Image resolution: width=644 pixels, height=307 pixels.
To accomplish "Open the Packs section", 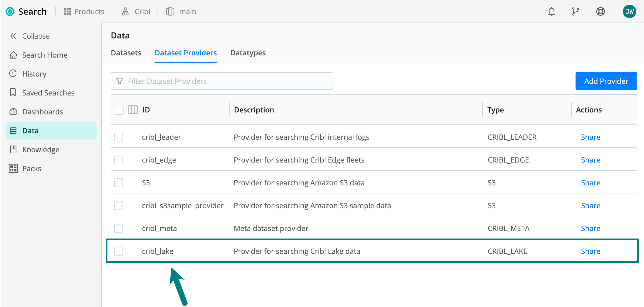I will (32, 169).
